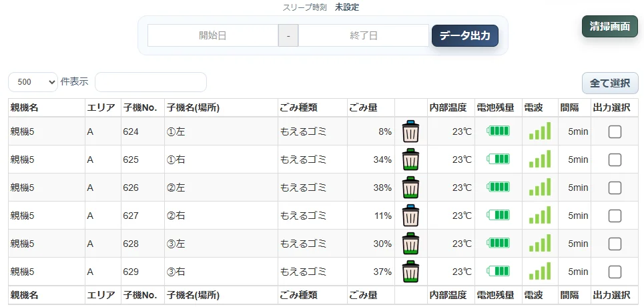Sort by top 電波 column header
The image size is (644, 307).
tap(540, 107)
